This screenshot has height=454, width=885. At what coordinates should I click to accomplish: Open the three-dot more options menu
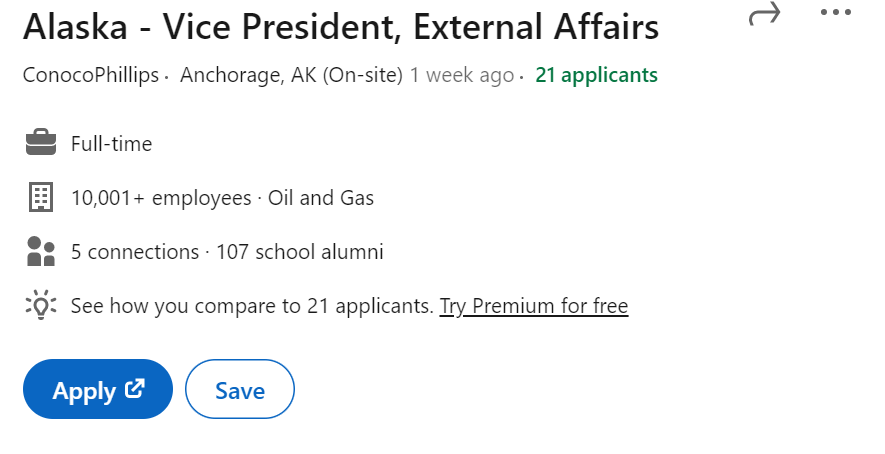[835, 12]
